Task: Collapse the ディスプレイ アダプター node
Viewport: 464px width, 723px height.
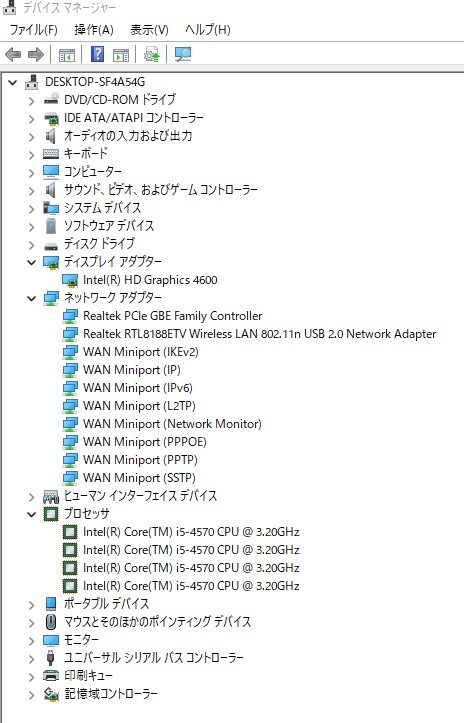Action: [x=31, y=262]
